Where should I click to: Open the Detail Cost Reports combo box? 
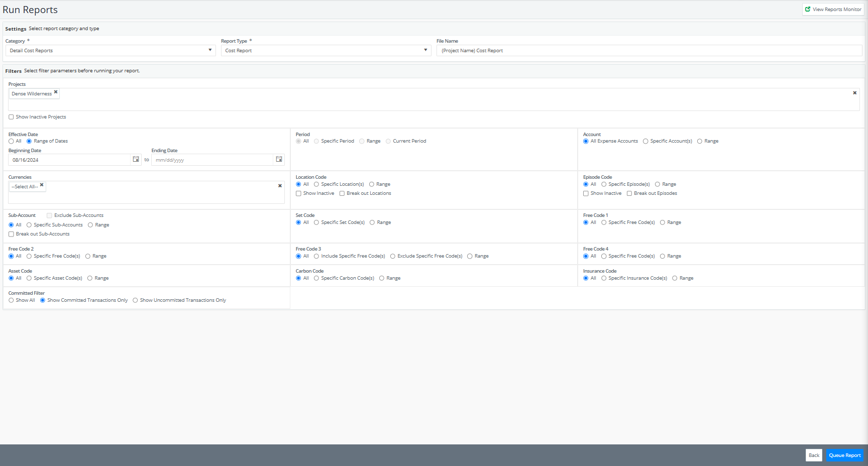[x=111, y=50]
